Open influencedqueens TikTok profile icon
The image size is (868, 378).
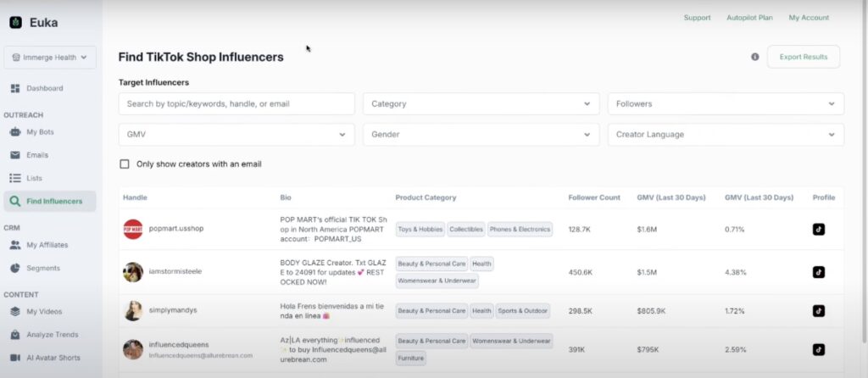point(819,350)
